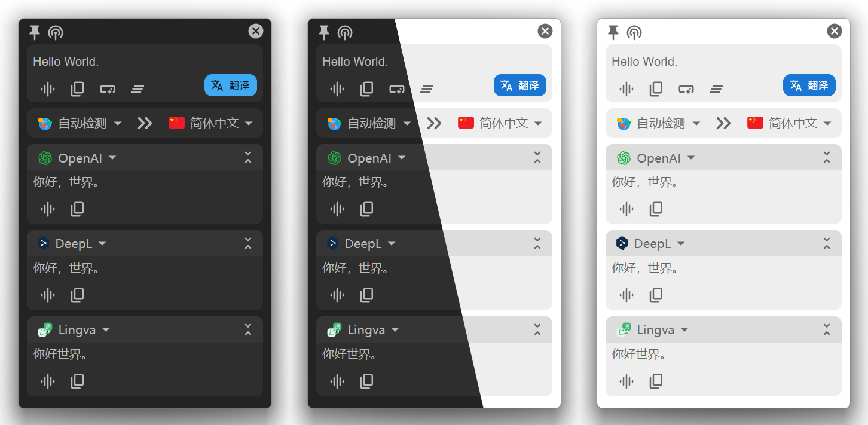
Task: Click the Hello World text field in light window
Action: (x=723, y=62)
